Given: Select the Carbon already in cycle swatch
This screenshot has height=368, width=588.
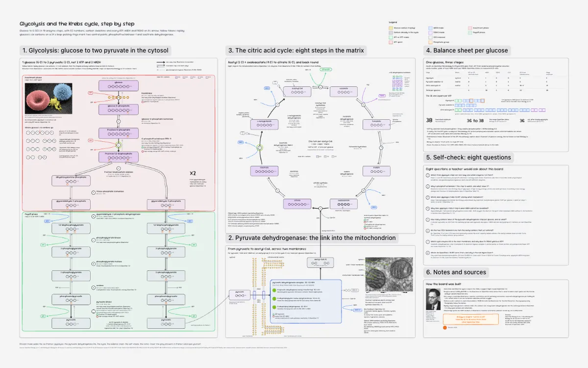Looking at the screenshot, I should point(392,32).
